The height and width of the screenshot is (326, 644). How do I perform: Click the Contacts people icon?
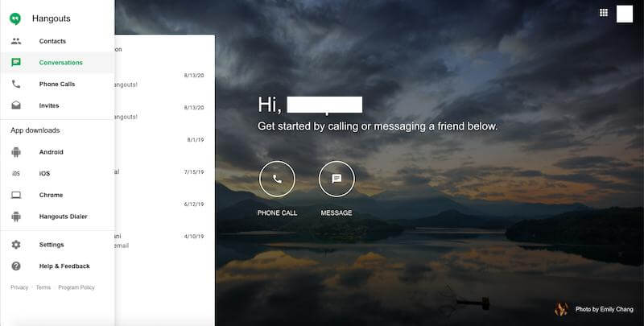click(x=16, y=41)
